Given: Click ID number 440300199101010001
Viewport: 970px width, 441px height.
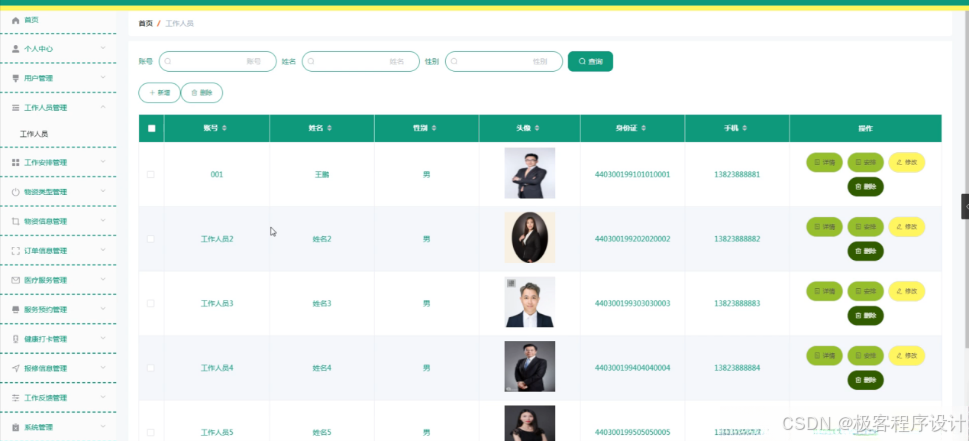Looking at the screenshot, I should pos(632,174).
